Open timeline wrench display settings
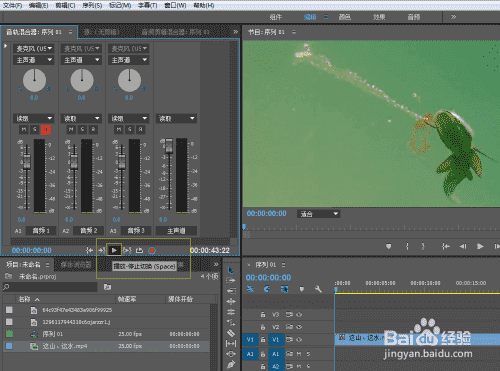The width and height of the screenshot is (500, 371). 318,289
